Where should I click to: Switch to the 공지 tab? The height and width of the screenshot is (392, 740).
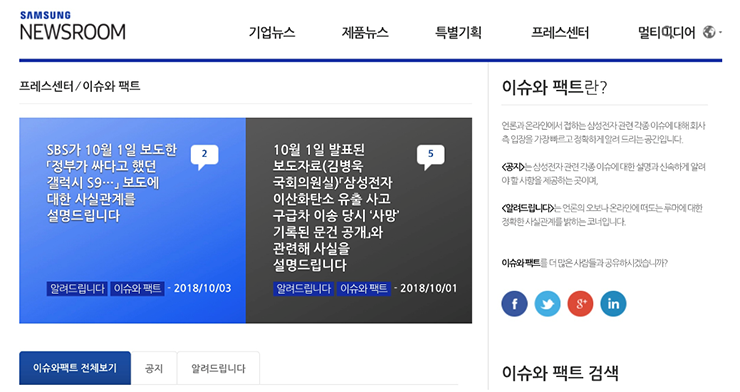pyautogui.click(x=154, y=368)
